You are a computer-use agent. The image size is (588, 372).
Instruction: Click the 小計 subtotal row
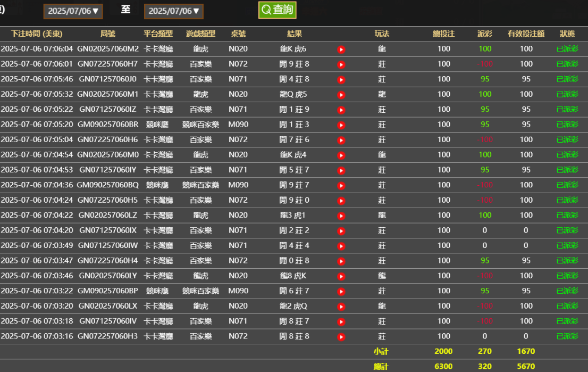pyautogui.click(x=381, y=351)
